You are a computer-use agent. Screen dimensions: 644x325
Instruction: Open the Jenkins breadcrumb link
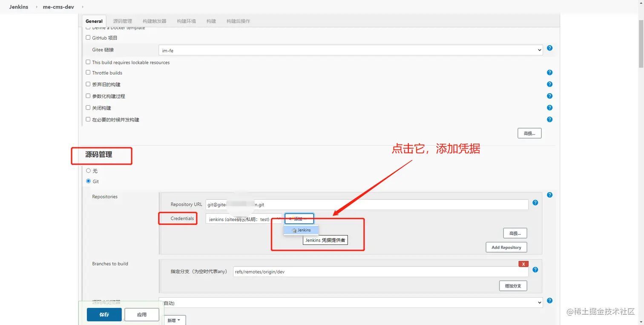pos(19,7)
